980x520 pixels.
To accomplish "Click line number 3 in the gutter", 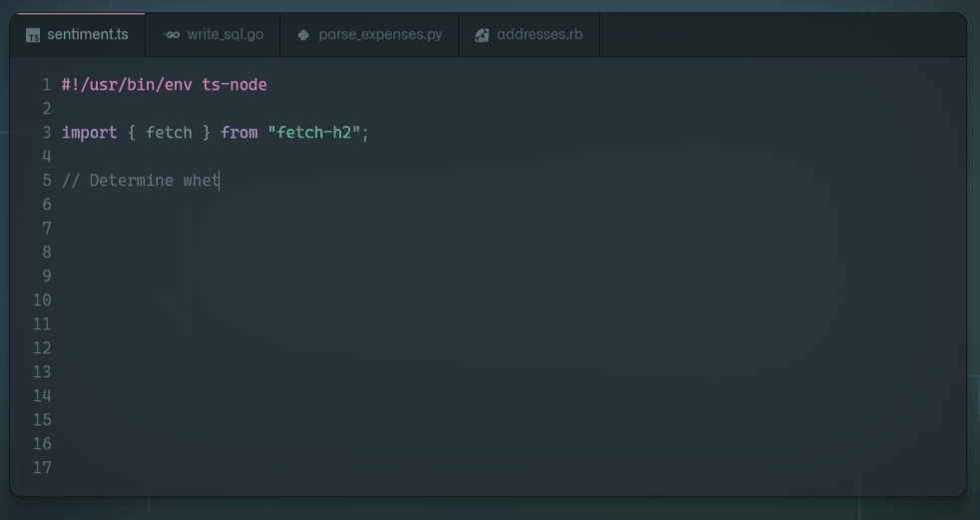I will coord(46,133).
